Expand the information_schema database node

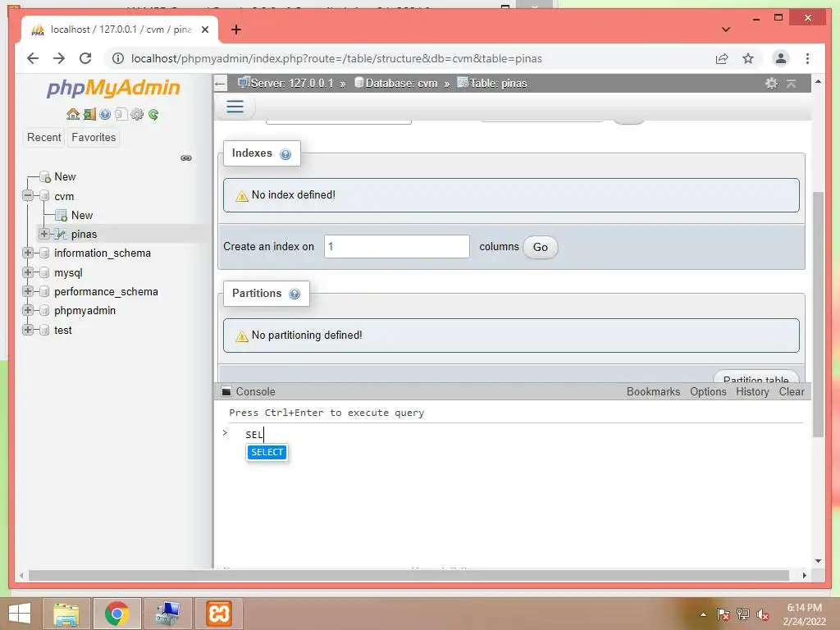tap(28, 253)
